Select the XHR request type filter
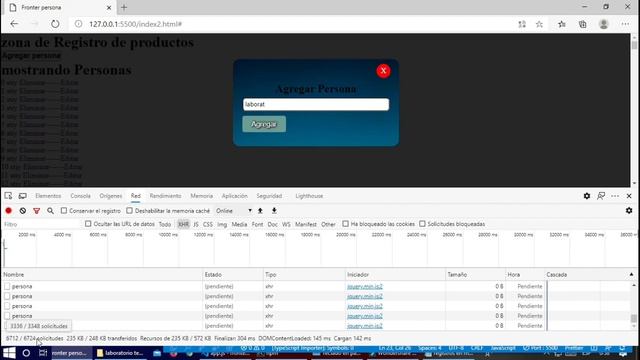The image size is (640, 360). click(x=184, y=224)
